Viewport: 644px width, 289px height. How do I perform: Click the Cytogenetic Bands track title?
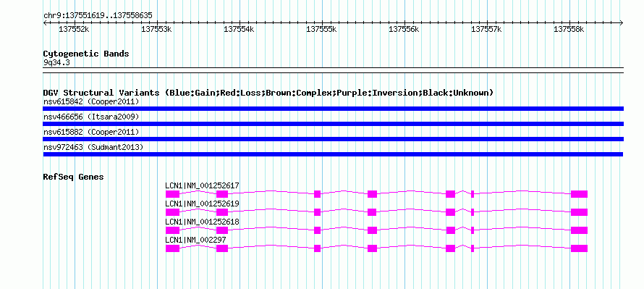86,54
